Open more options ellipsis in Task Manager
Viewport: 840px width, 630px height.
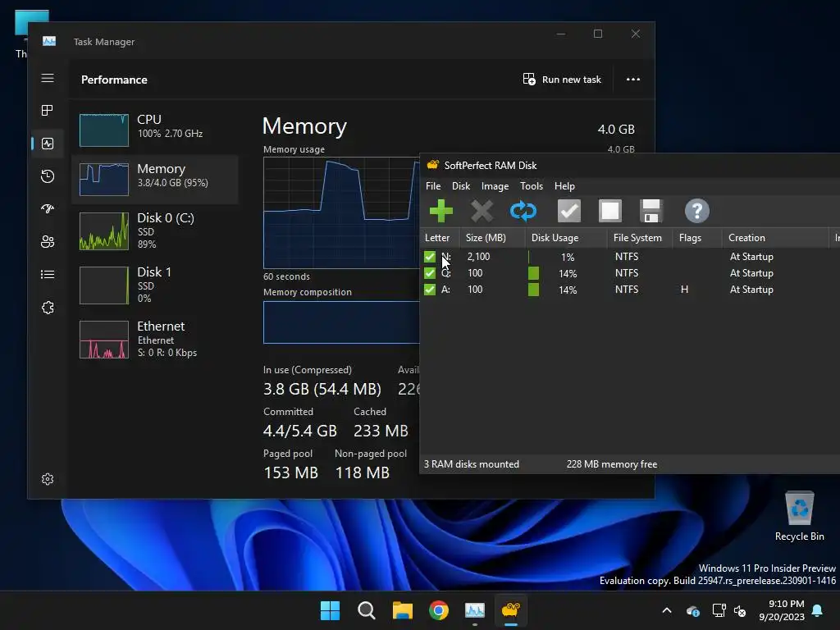click(x=633, y=80)
